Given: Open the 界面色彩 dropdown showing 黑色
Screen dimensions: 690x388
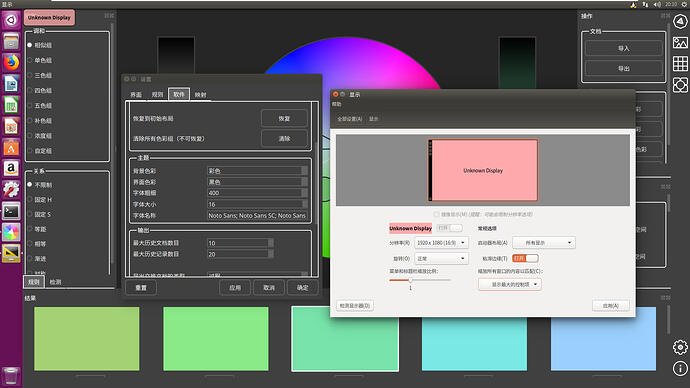Looking at the screenshot, I should (x=257, y=182).
